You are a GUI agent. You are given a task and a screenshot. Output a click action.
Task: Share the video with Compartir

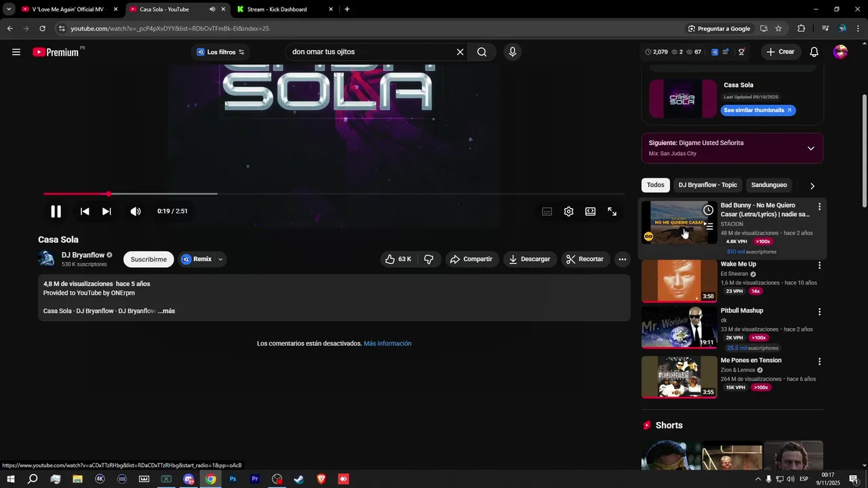click(472, 259)
